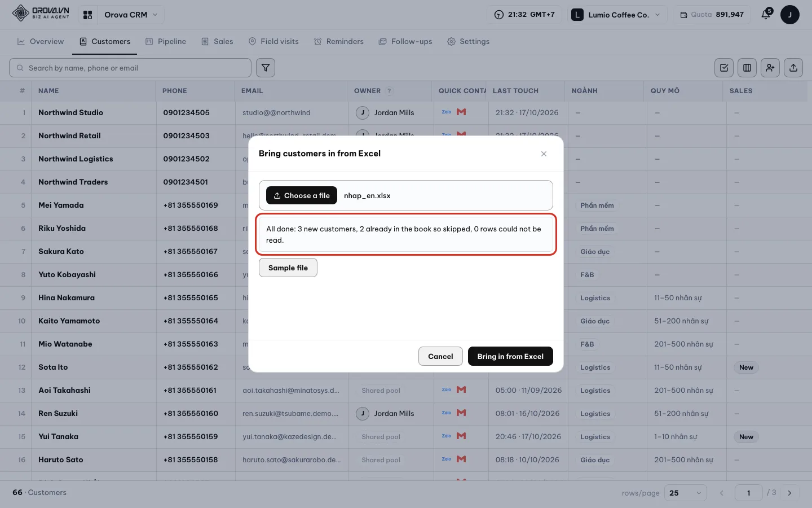The width and height of the screenshot is (812, 508).
Task: Open the notifications bell
Action: click(766, 15)
